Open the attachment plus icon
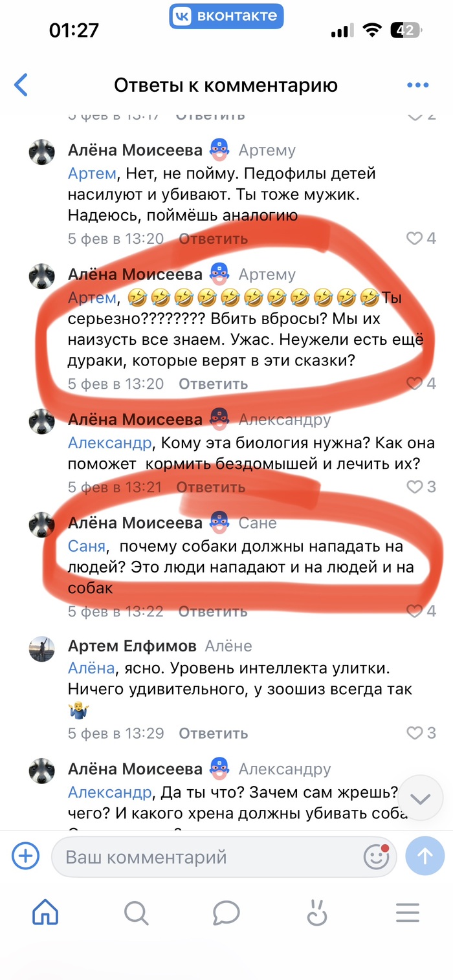This screenshot has width=453, height=980. tap(25, 857)
